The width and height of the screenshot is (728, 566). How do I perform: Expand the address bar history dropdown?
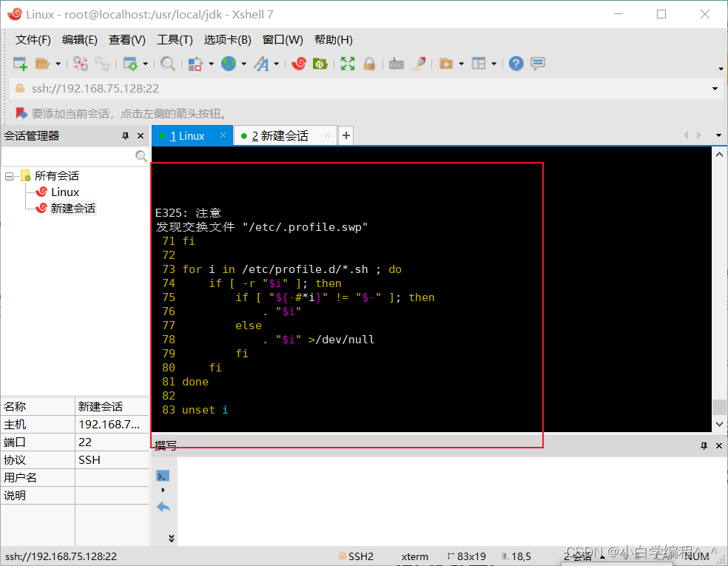[x=715, y=89]
